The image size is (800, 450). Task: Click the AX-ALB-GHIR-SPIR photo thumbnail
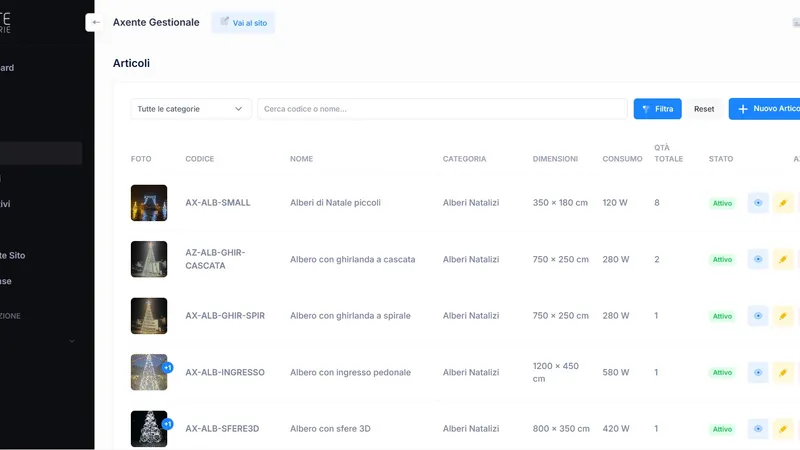click(x=149, y=316)
